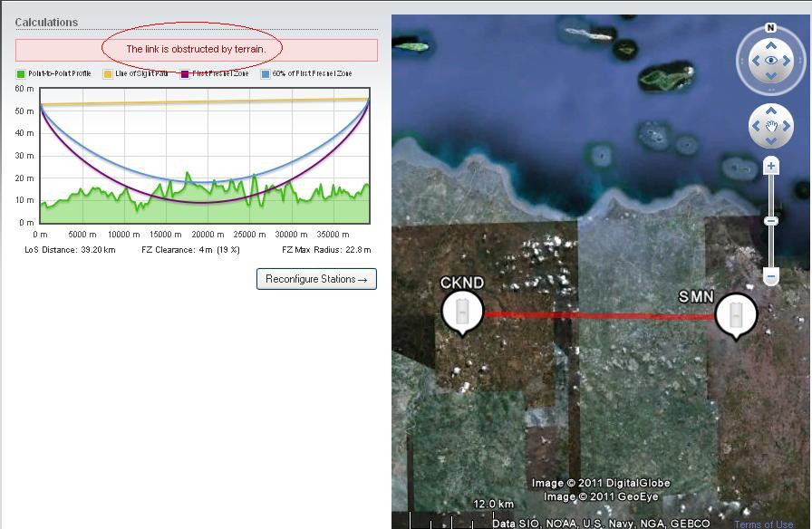
Task: Click the 'FZ Max Radius: 22.8 m' text
Action: tap(326, 249)
